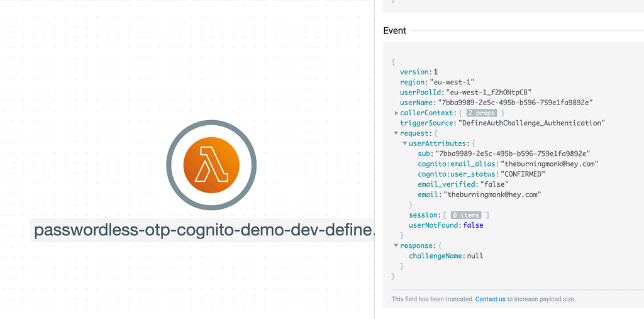Open the Contact us link
The width and height of the screenshot is (644, 319).
(x=490, y=299)
